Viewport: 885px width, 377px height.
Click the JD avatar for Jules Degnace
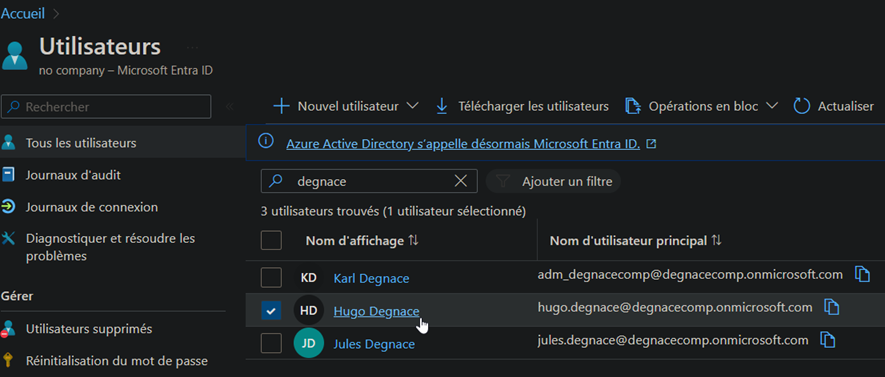coord(309,343)
